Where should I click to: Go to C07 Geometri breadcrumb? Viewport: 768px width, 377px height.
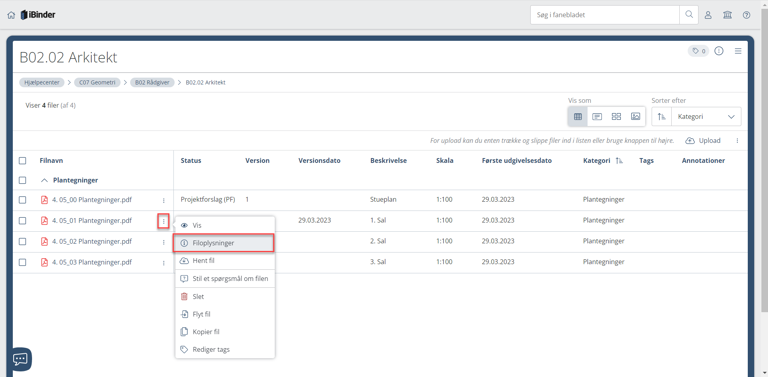(97, 82)
